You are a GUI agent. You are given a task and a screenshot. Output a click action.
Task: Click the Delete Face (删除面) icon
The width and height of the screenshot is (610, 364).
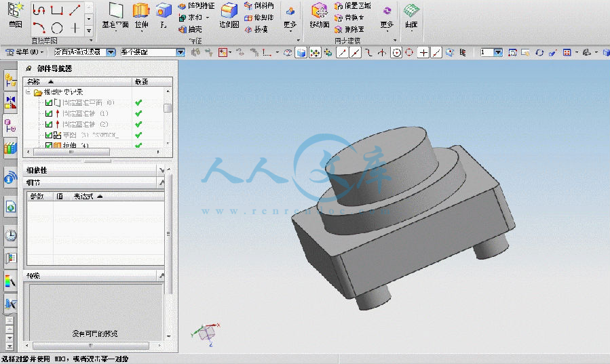(x=339, y=30)
